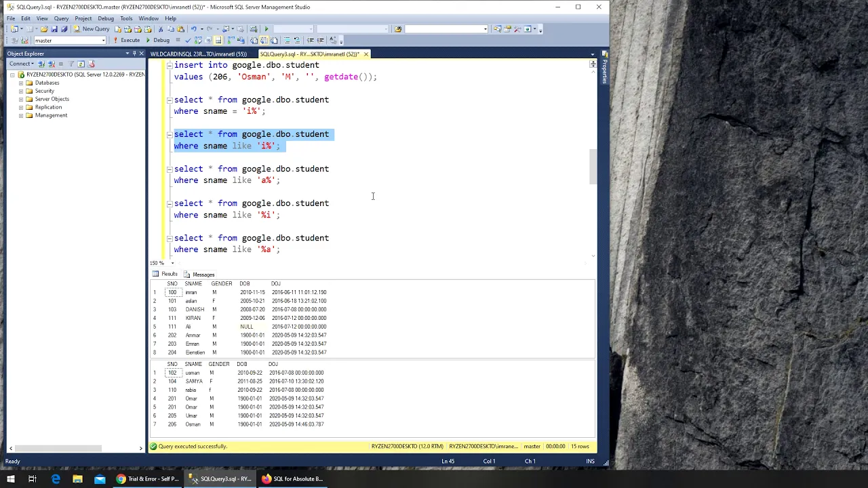The image size is (868, 488).
Task: Expand the Server Objects node
Action: tap(20, 99)
